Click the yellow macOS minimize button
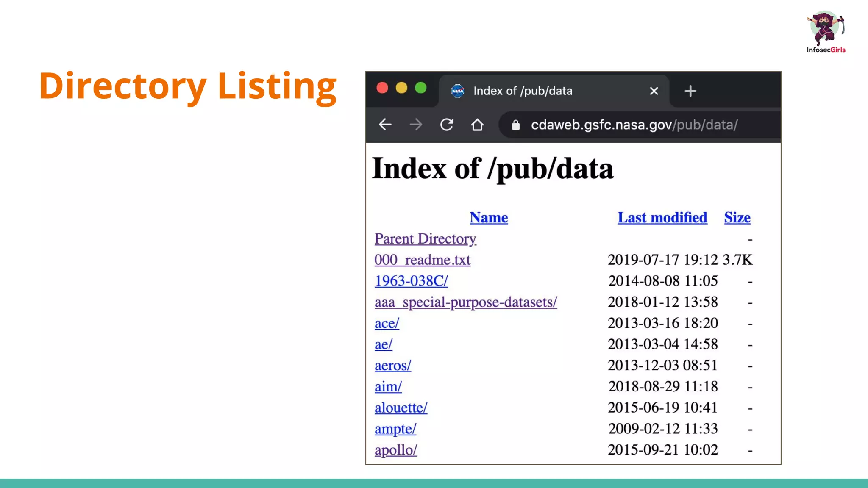This screenshot has width=868, height=488. coord(401,88)
